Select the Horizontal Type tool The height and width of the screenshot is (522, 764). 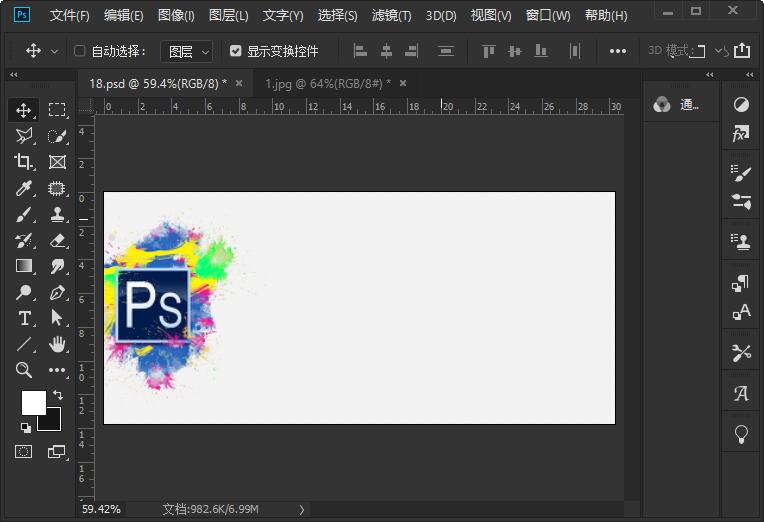(23, 318)
